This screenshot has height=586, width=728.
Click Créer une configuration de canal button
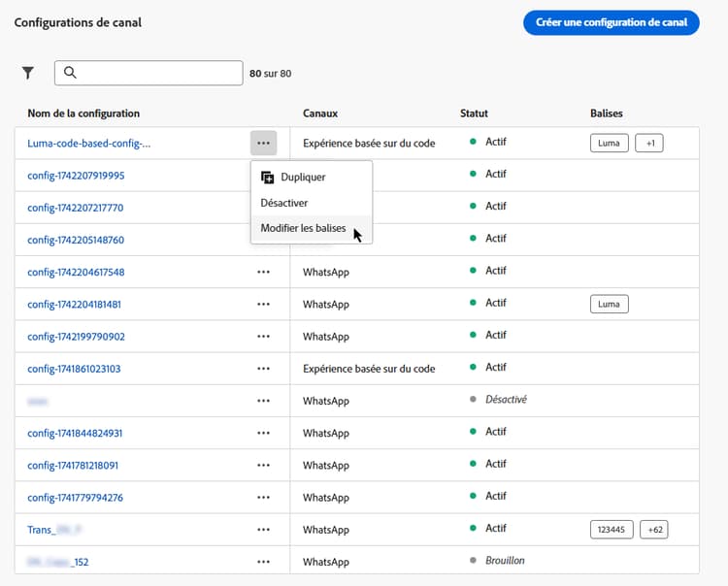[611, 22]
